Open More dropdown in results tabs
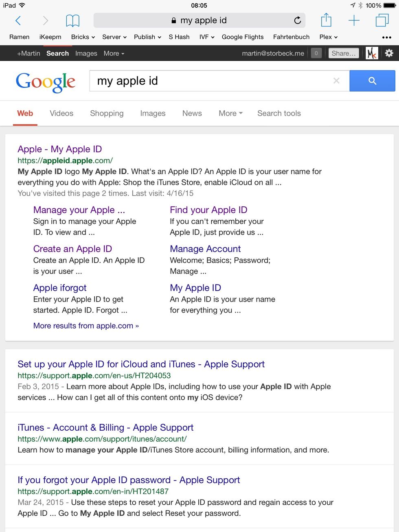399x532 pixels. [x=230, y=113]
